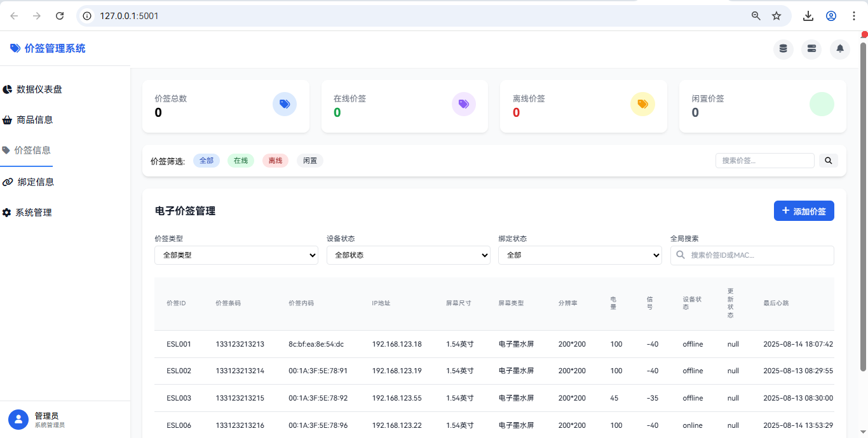
Task: Click the 电子价签管理 heading
Action: tap(185, 211)
